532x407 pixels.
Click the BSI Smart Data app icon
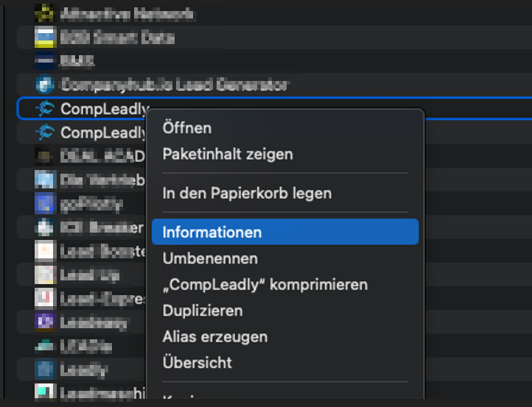click(44, 37)
